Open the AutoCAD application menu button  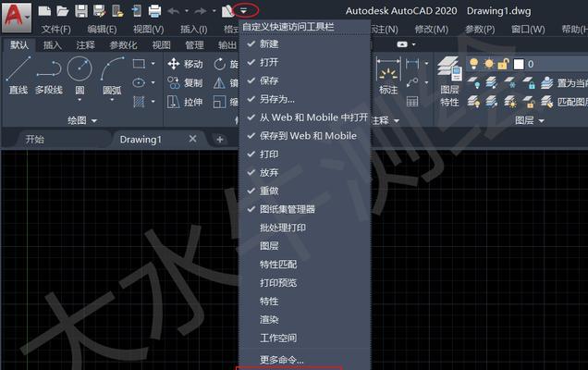pos(16,17)
